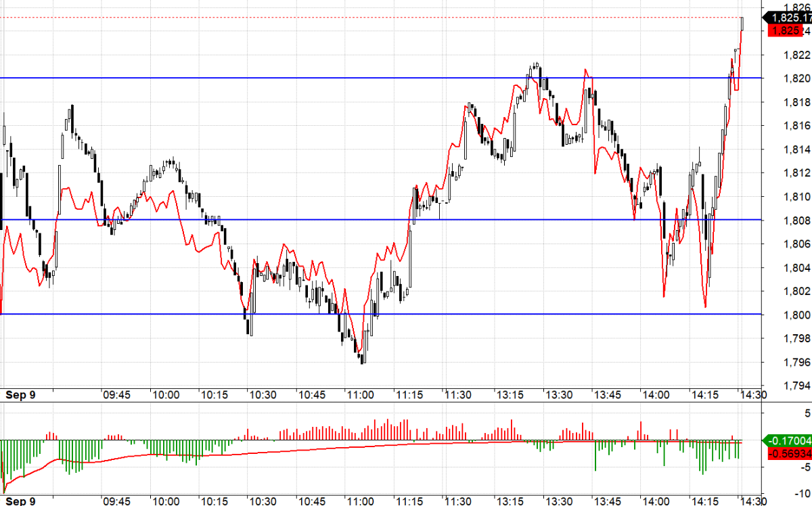
Task: Click the deepest green histogram bar at far left
Action: coord(2,467)
